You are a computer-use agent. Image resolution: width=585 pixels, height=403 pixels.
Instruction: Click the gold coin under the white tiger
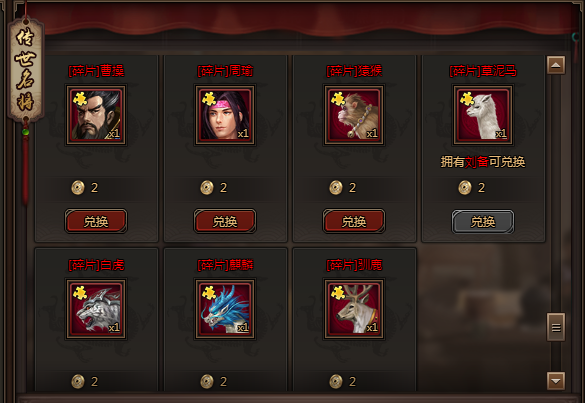(x=78, y=381)
